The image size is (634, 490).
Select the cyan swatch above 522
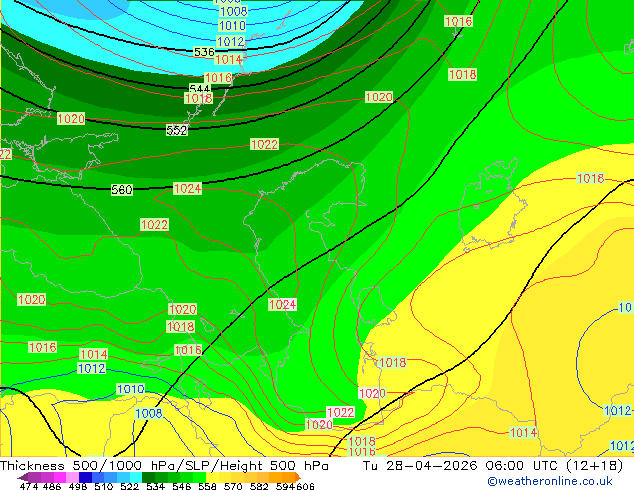coord(136,477)
